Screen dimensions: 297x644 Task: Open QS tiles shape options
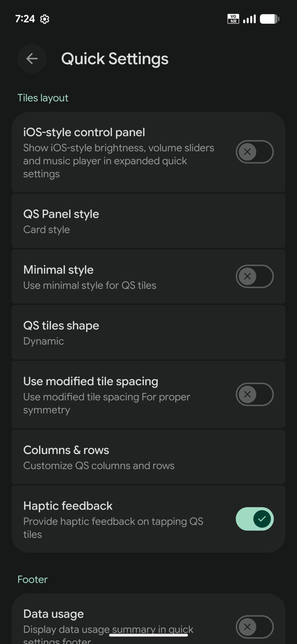point(148,333)
